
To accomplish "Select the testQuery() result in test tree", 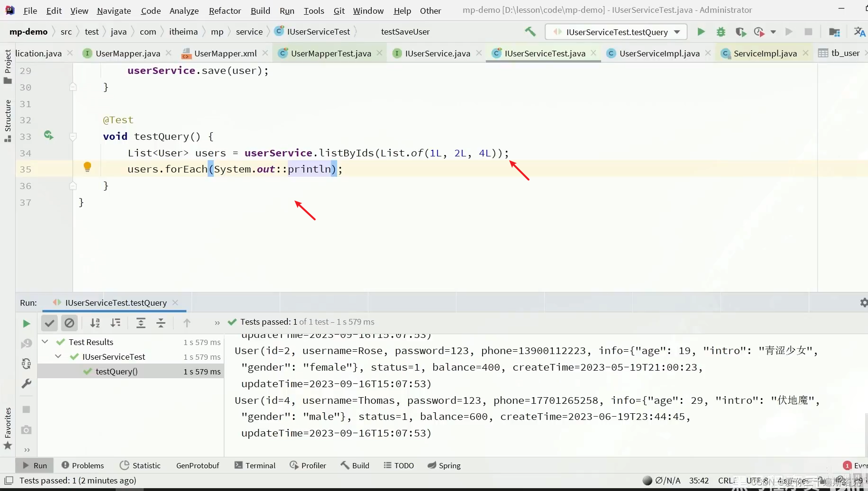I will point(117,372).
